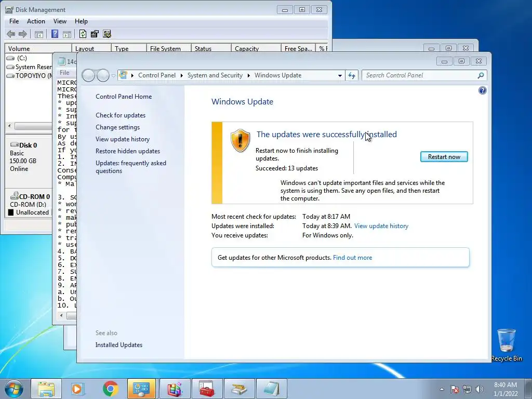Click the File System column header
This screenshot has width=532, height=399.
tap(169, 48)
